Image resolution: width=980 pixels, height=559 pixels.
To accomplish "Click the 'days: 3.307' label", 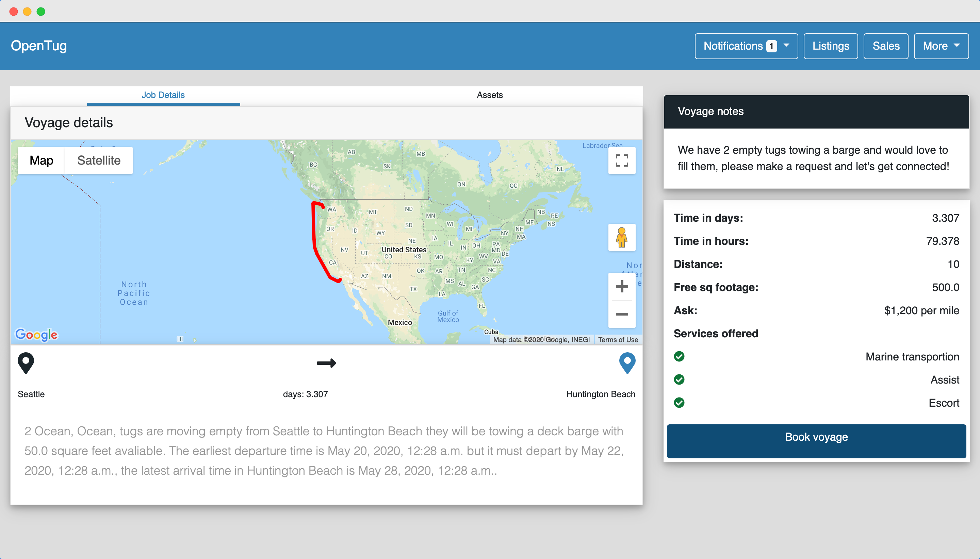I will pos(306,394).
